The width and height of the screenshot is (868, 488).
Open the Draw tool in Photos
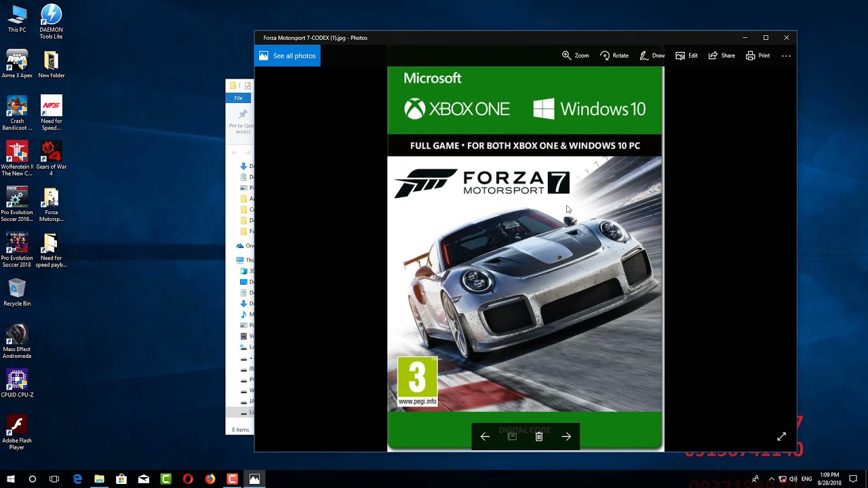pyautogui.click(x=652, y=56)
